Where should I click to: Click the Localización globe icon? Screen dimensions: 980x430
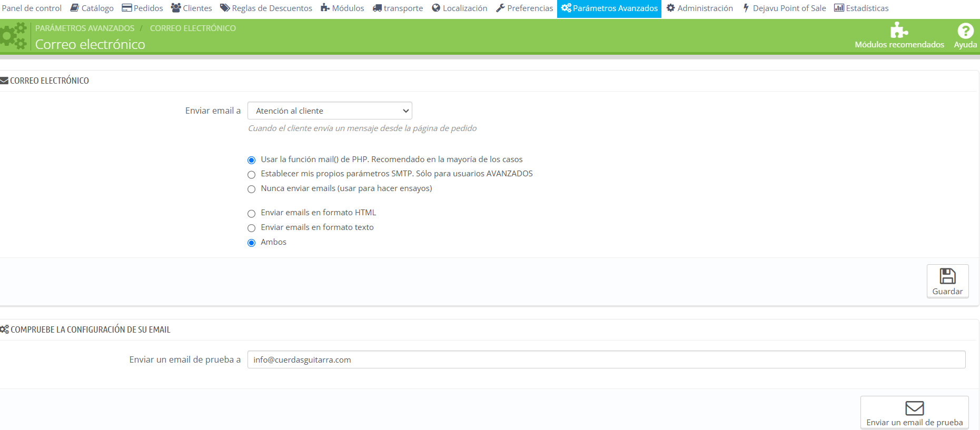tap(436, 8)
